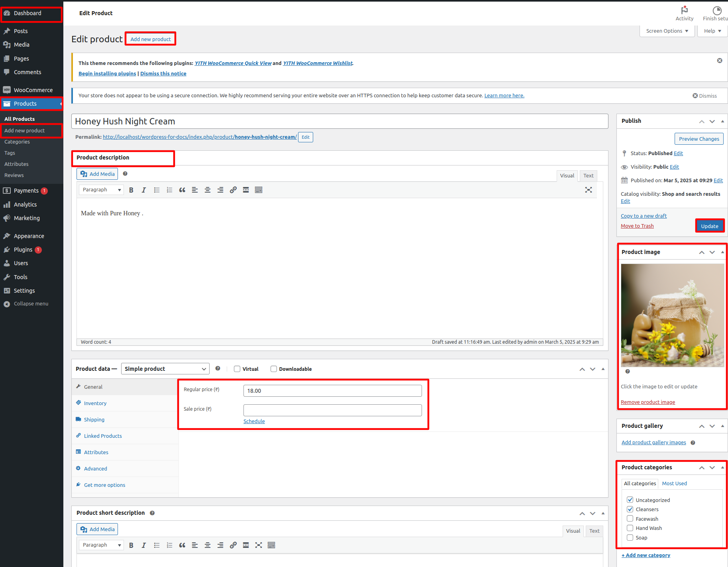Screen dimensions: 728x567
Task: Switch to the Most Used categories tab
Action: click(674, 484)
